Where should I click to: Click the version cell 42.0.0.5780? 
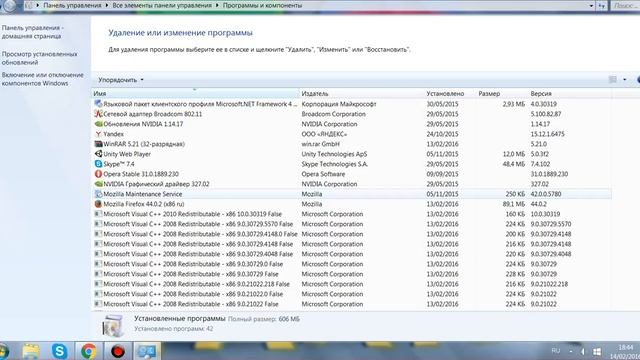546,194
